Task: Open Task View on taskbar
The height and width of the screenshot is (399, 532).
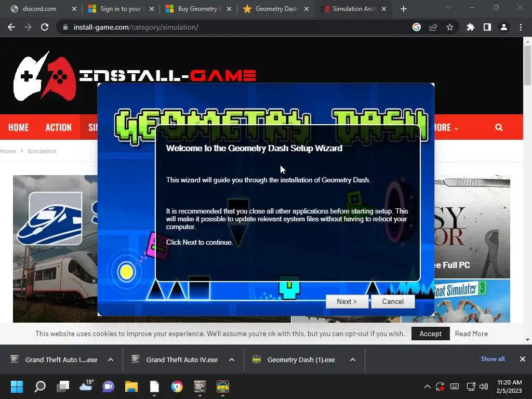Action: (x=63, y=387)
